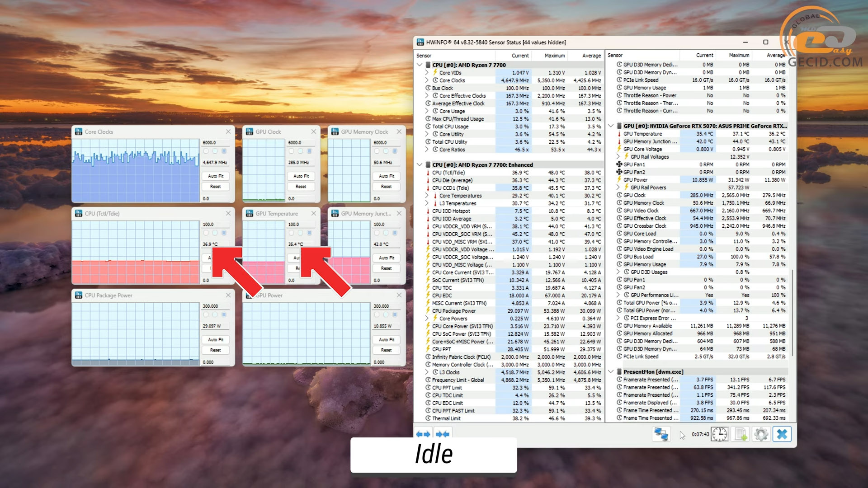The height and width of the screenshot is (488, 868).
Task: Click Reset in GPU Memory Clock graph
Action: (x=386, y=186)
